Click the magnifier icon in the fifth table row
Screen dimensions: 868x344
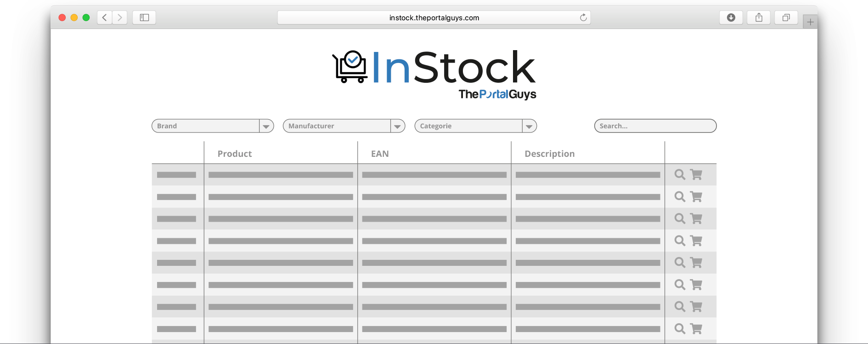[680, 263]
